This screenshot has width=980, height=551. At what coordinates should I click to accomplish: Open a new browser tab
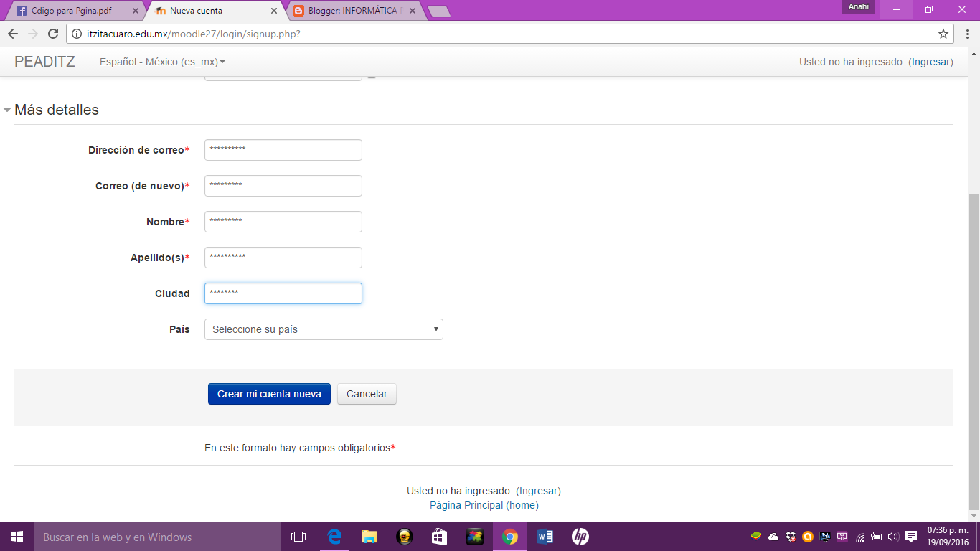[x=438, y=11]
